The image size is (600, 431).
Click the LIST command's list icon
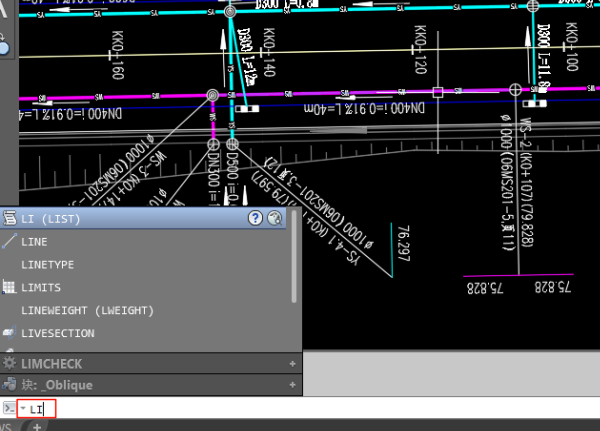9,218
